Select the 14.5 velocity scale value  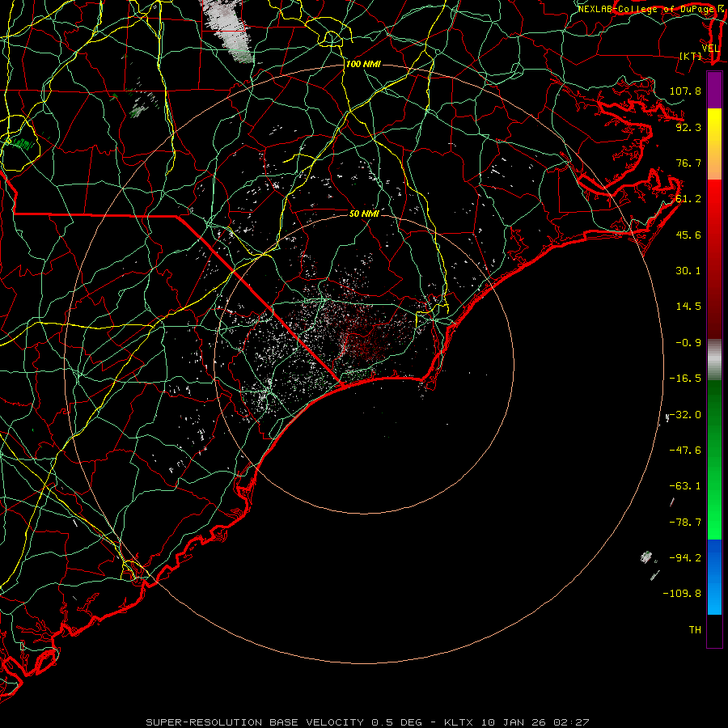[688, 307]
